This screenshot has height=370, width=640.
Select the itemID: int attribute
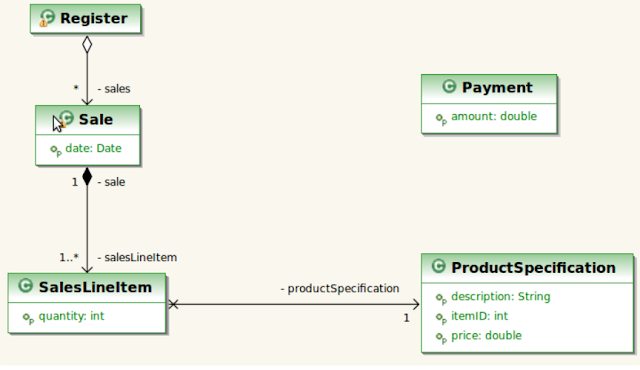479,316
